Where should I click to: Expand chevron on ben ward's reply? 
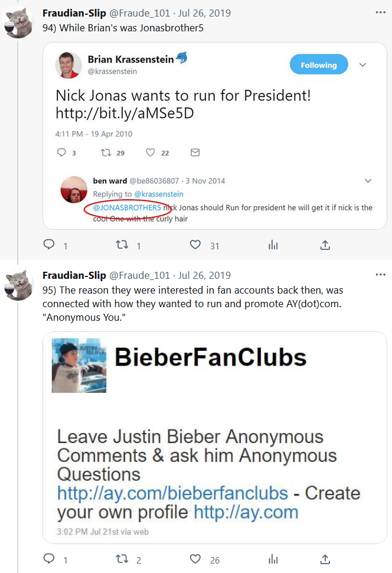pos(368,181)
